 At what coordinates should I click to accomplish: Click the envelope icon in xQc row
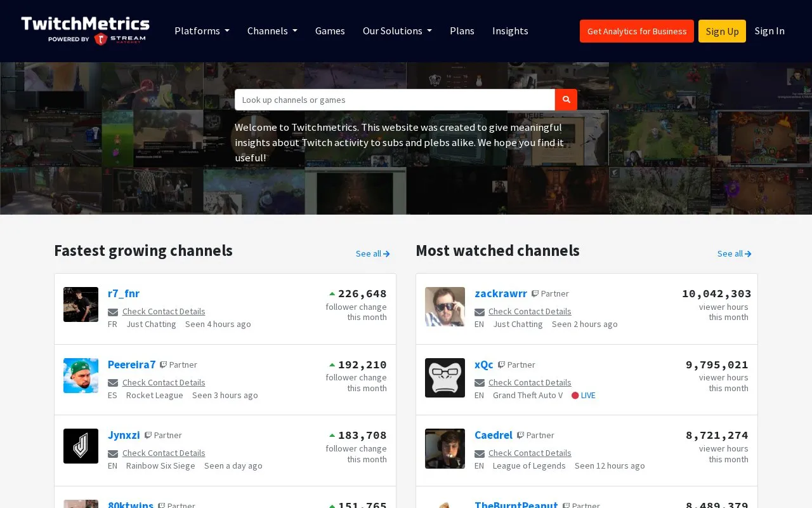coord(480,383)
